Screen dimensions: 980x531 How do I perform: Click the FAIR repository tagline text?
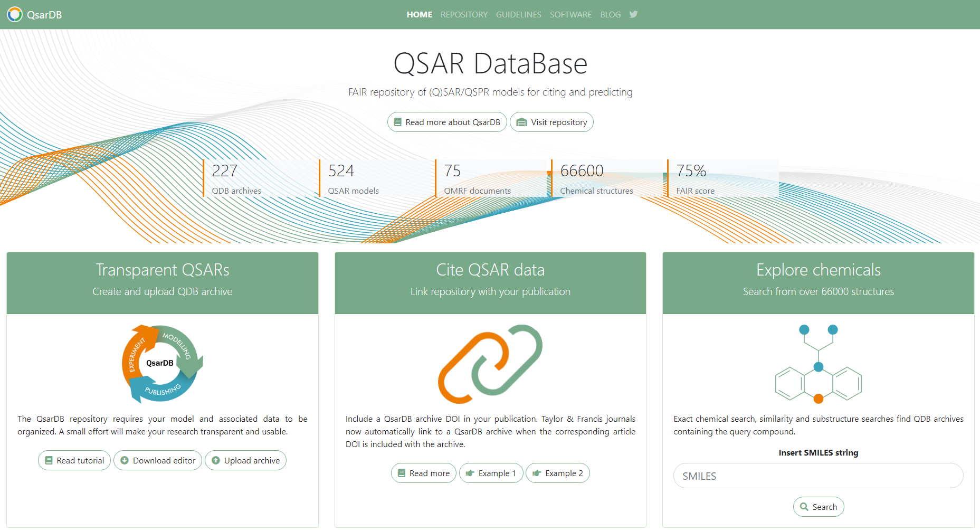[x=490, y=92]
